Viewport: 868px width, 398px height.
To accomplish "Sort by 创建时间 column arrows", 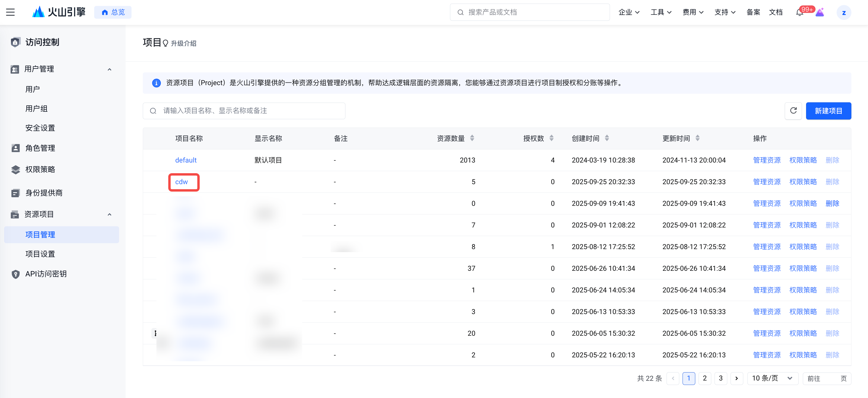I will pyautogui.click(x=606, y=138).
